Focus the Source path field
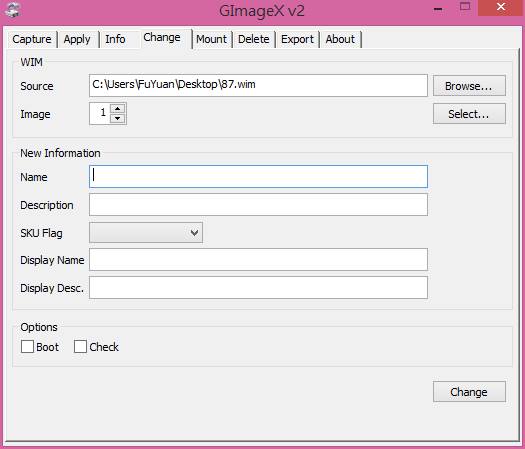The image size is (525, 449). (x=258, y=85)
